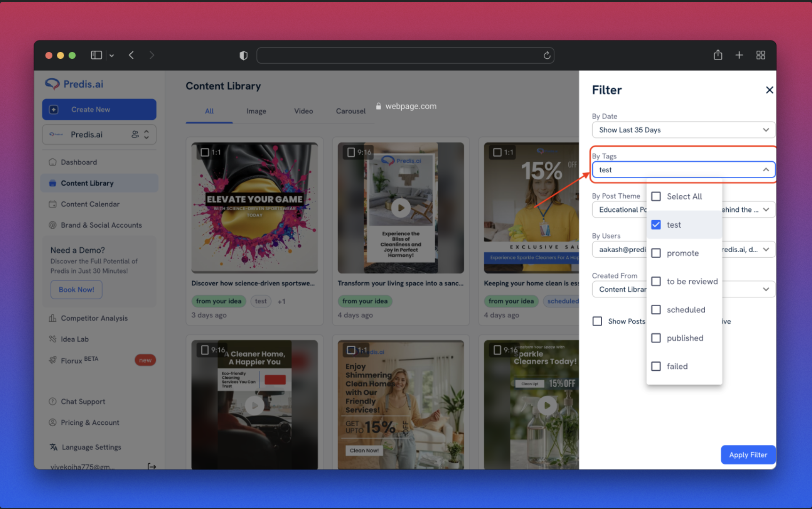Click the Create New button
This screenshot has width=812, height=509.
99,110
